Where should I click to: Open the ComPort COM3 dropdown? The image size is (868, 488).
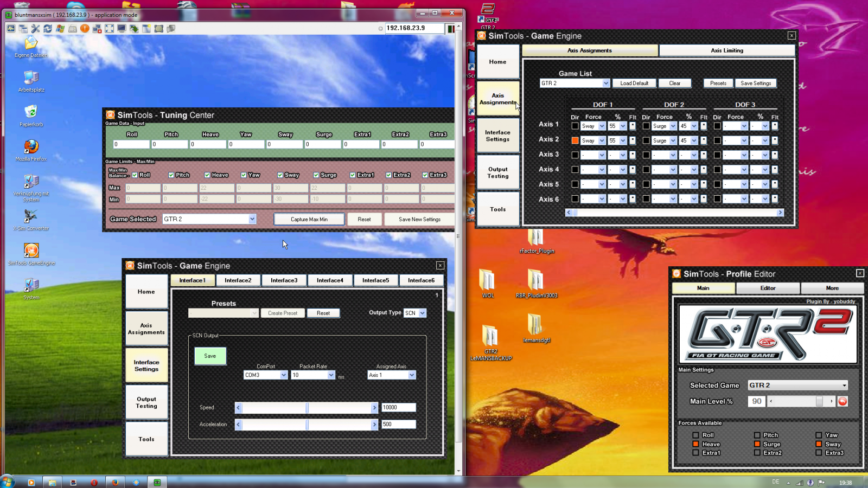[283, 375]
